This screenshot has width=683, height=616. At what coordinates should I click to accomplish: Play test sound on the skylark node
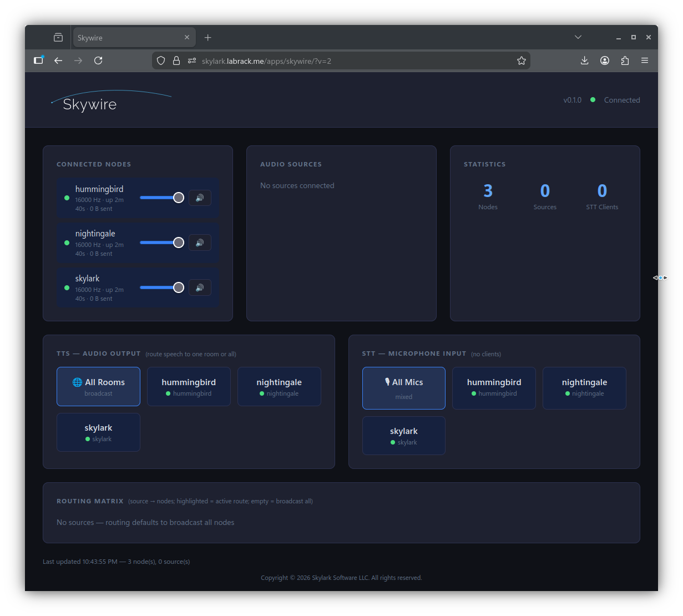(x=200, y=287)
